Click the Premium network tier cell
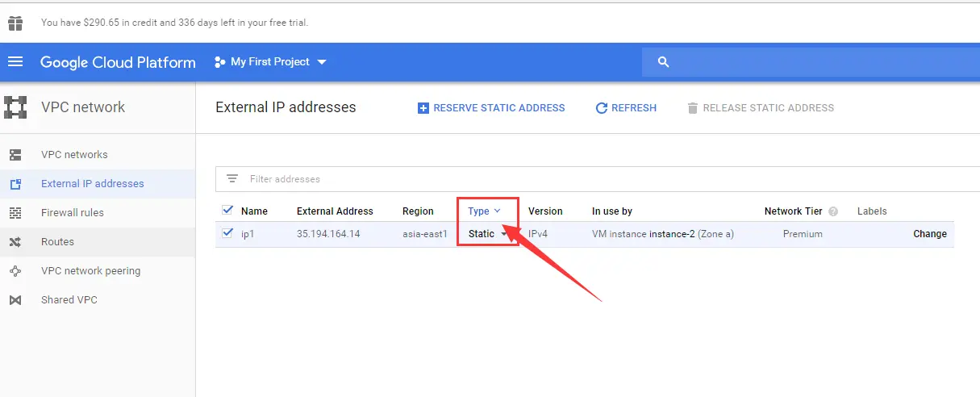 (x=803, y=234)
